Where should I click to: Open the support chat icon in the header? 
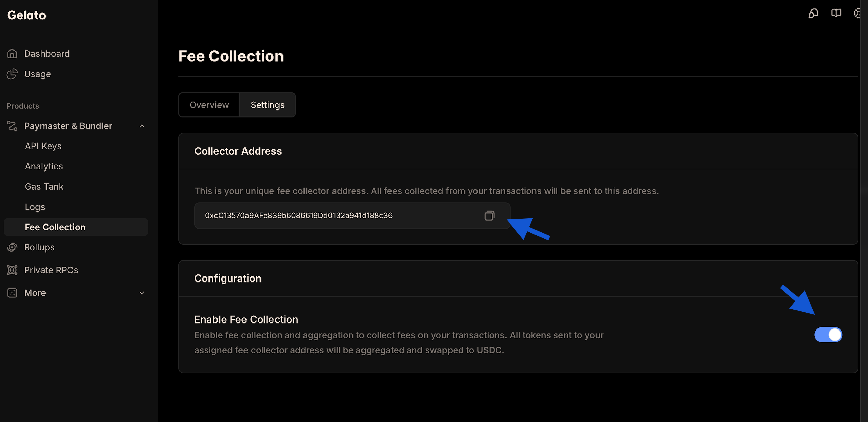coord(814,14)
